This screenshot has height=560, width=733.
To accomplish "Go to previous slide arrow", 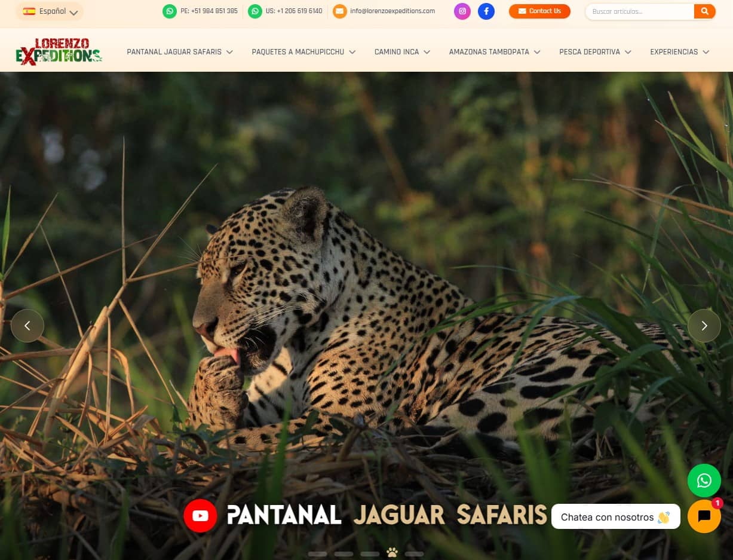I will point(27,326).
